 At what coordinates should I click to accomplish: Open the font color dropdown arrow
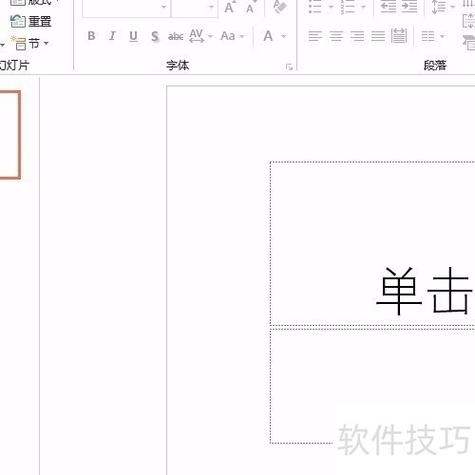pos(284,36)
